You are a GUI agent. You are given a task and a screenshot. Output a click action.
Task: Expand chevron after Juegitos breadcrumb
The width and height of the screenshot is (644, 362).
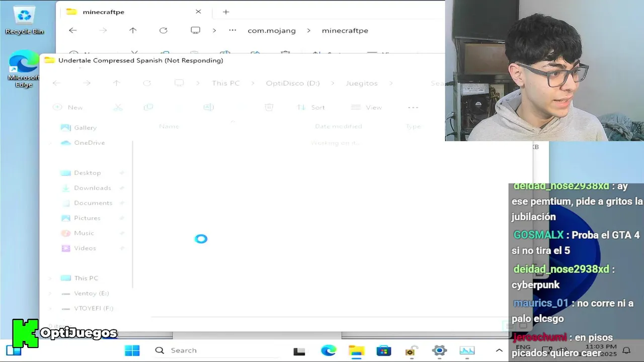click(391, 83)
